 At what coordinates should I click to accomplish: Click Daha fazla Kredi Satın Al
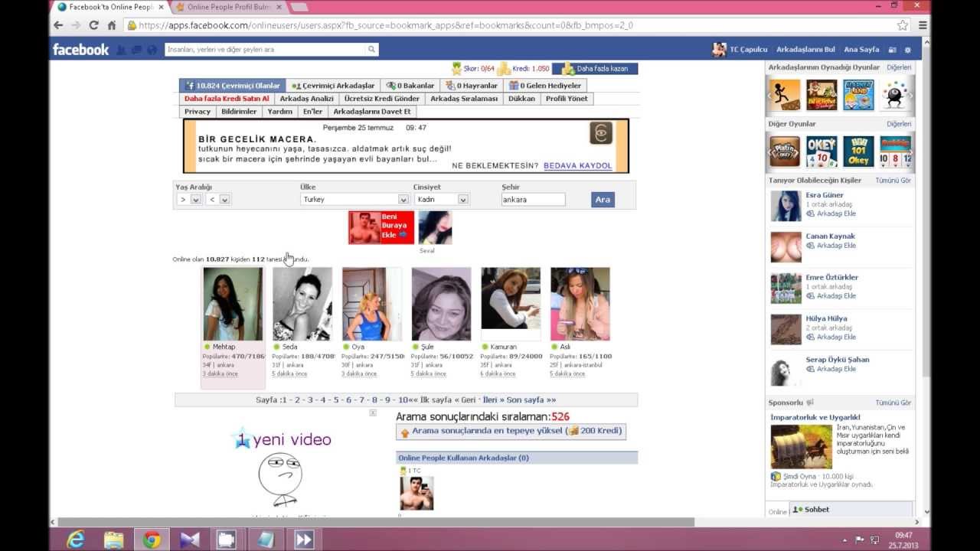[227, 99]
